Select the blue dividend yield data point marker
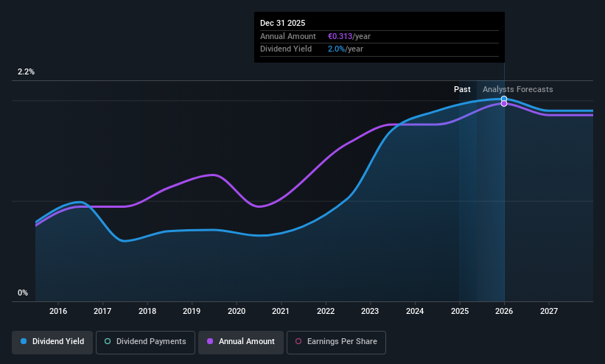 coord(504,99)
